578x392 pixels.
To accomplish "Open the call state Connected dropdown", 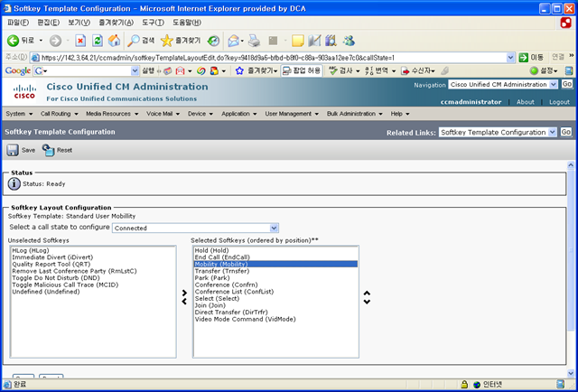I will (195, 228).
